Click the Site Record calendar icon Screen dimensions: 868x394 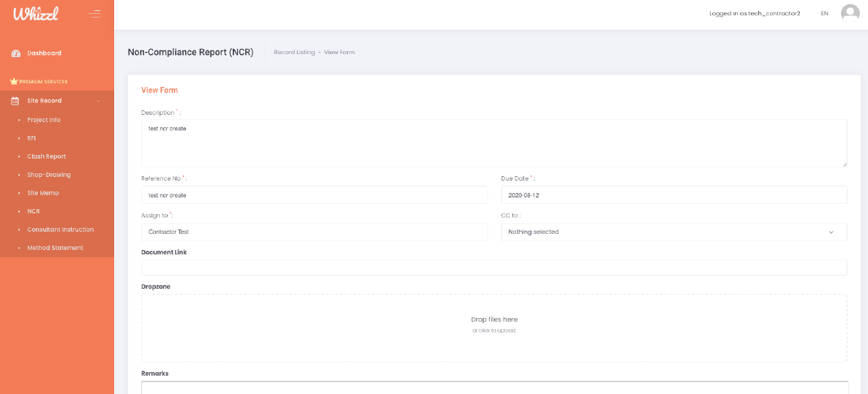(15, 101)
